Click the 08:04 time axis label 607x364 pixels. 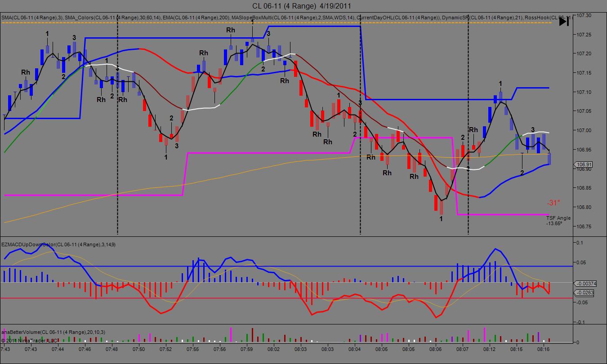(x=355, y=349)
